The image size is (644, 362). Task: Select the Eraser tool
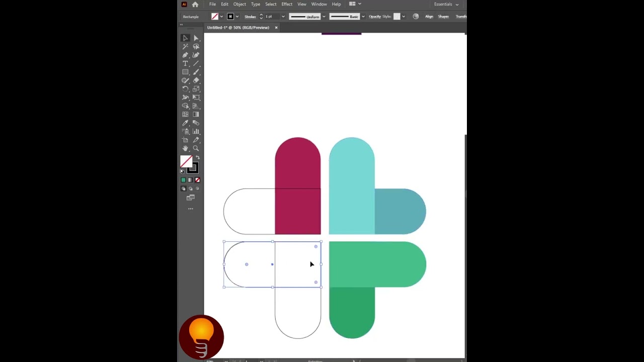(x=196, y=80)
